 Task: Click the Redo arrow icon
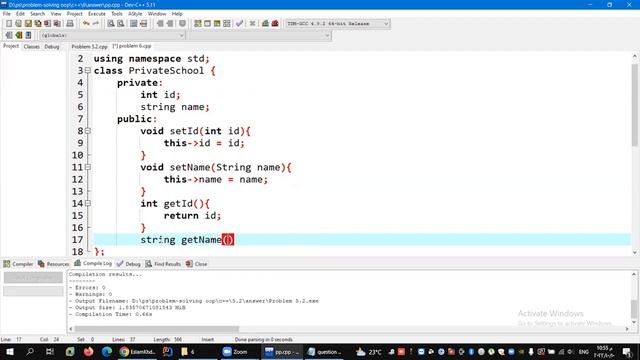coord(96,24)
